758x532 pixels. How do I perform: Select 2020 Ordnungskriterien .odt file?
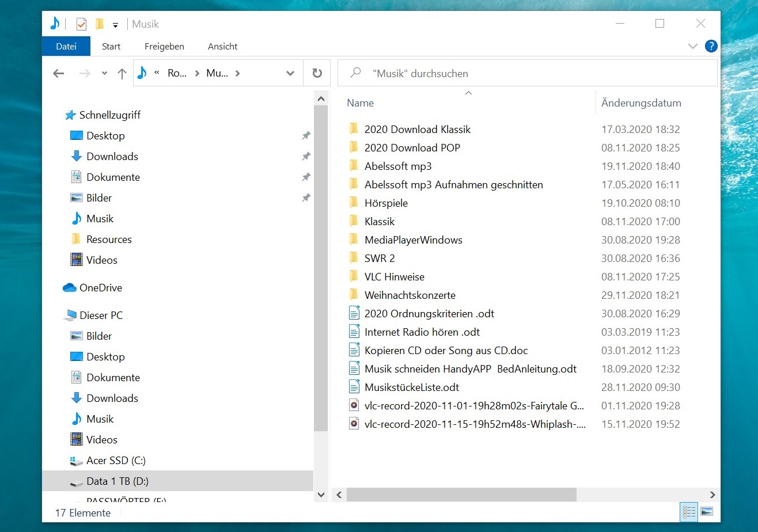tap(429, 313)
